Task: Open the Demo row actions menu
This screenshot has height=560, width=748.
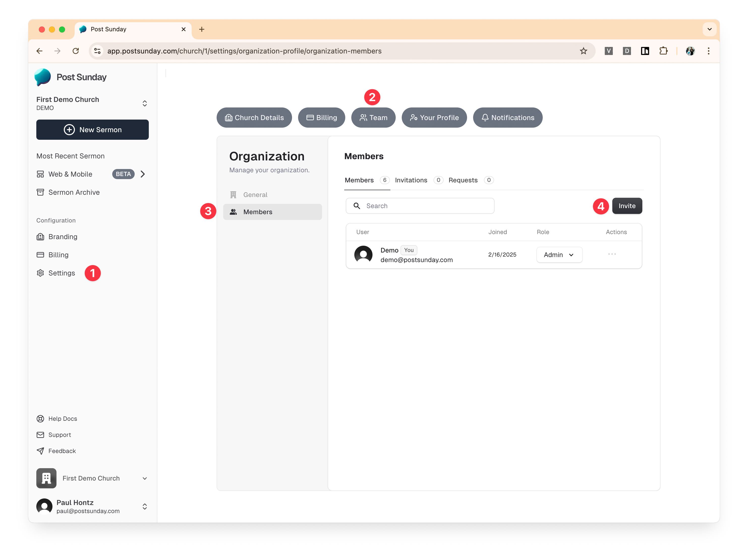Action: pos(612,254)
